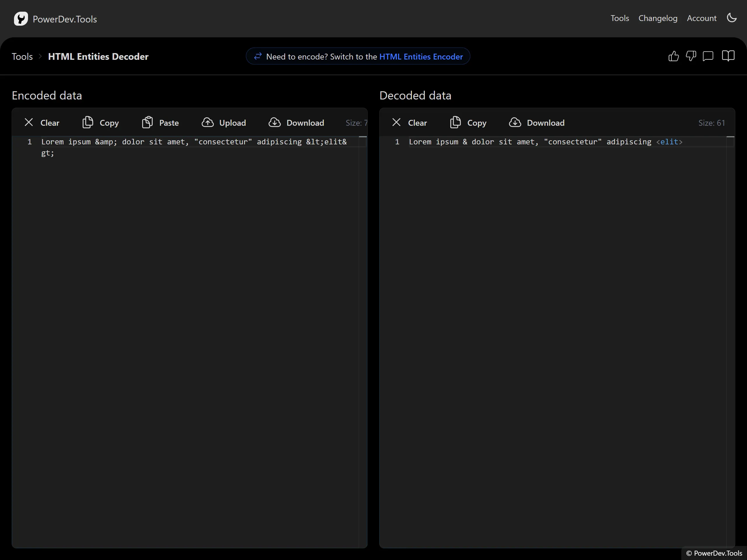Click the "Encoded data" heading
The image size is (747, 560).
tap(47, 96)
